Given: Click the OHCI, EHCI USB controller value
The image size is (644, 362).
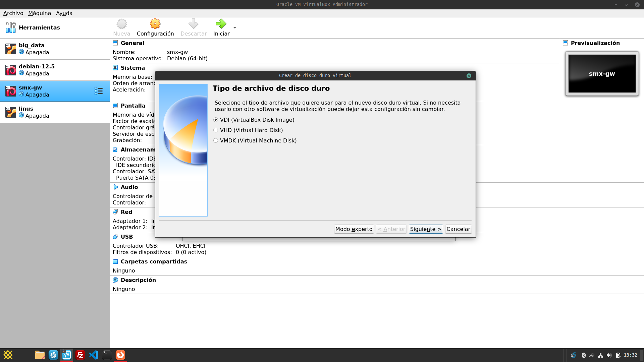Looking at the screenshot, I should coord(191,246).
